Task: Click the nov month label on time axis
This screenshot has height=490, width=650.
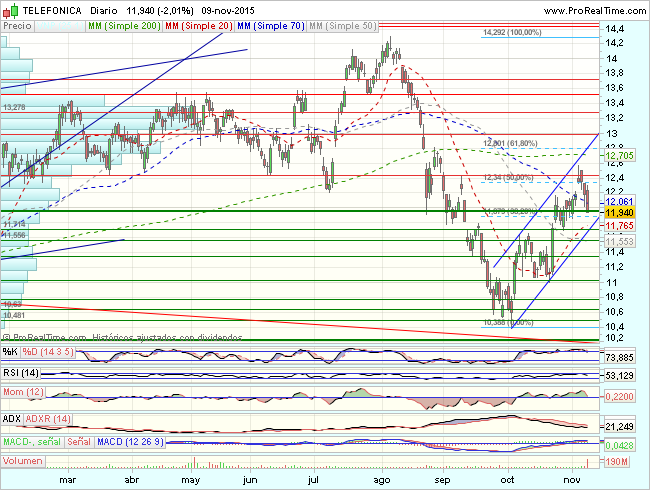Action: (x=572, y=480)
